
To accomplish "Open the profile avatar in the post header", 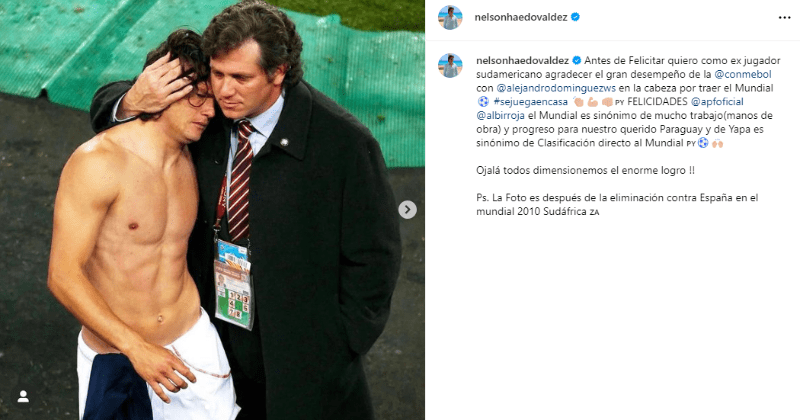I will point(450,17).
